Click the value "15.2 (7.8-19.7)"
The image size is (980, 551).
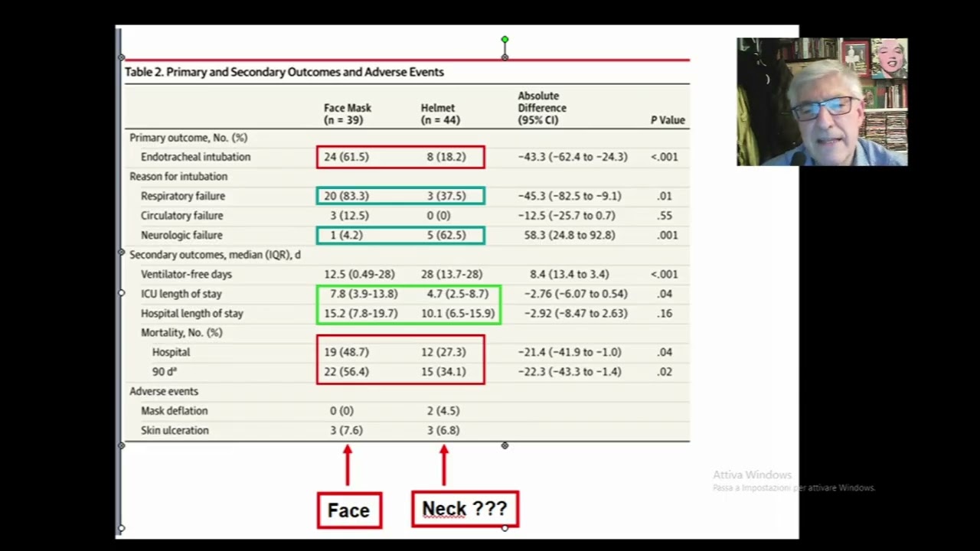point(361,313)
